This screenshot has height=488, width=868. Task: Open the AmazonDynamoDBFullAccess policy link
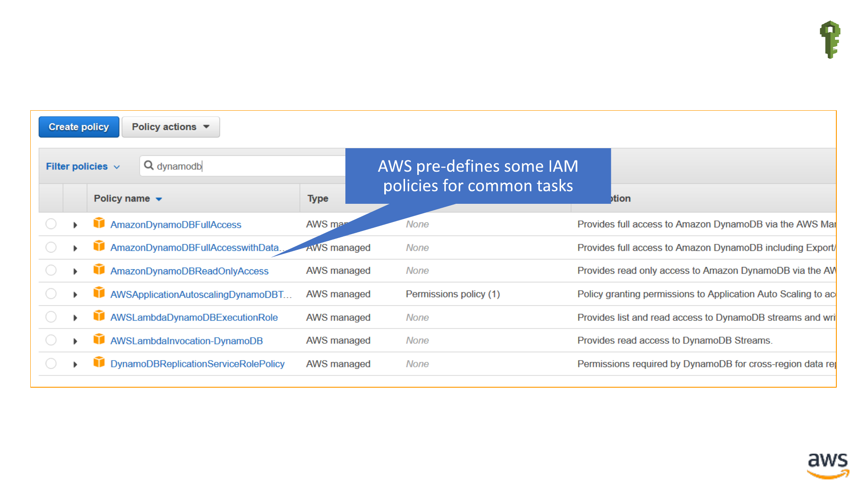(176, 225)
